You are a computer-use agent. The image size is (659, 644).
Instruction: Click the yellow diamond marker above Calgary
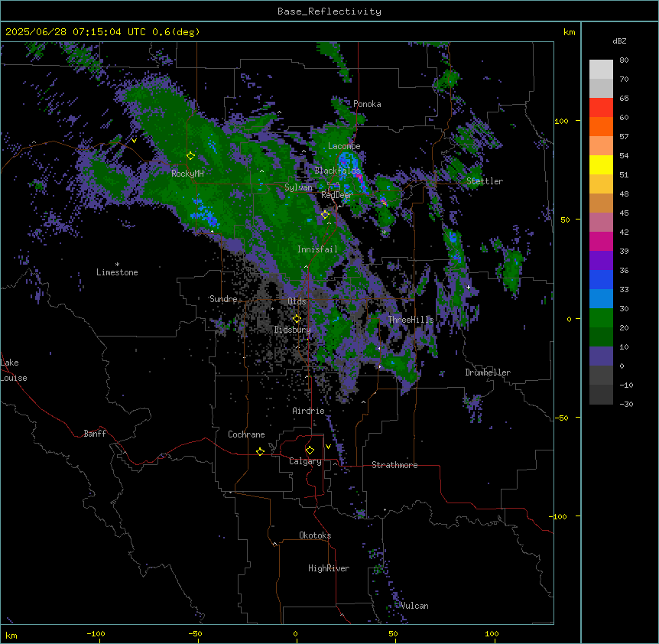(x=310, y=450)
